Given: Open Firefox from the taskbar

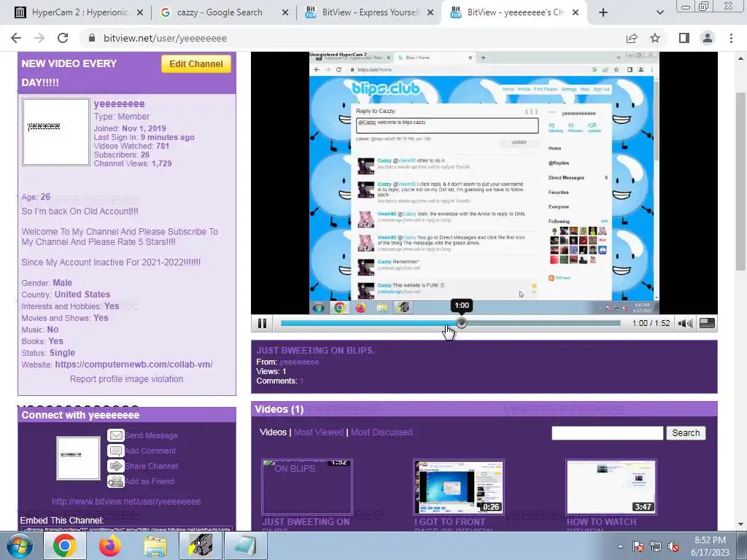Looking at the screenshot, I should [110, 545].
